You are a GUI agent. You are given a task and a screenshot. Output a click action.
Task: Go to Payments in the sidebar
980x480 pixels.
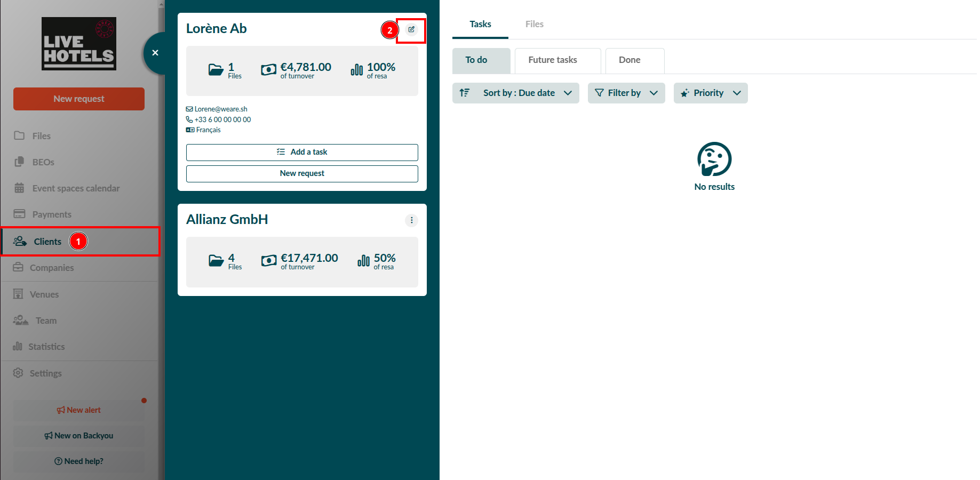51,214
